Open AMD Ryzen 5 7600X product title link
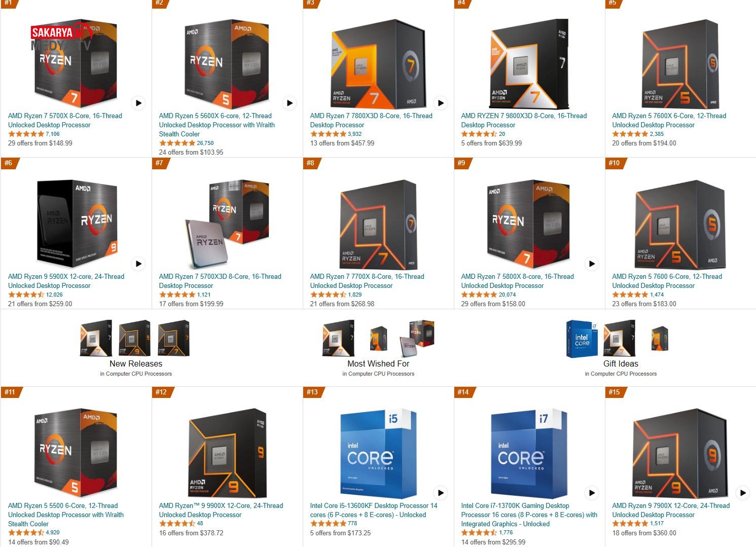This screenshot has width=756, height=547. coord(669,120)
